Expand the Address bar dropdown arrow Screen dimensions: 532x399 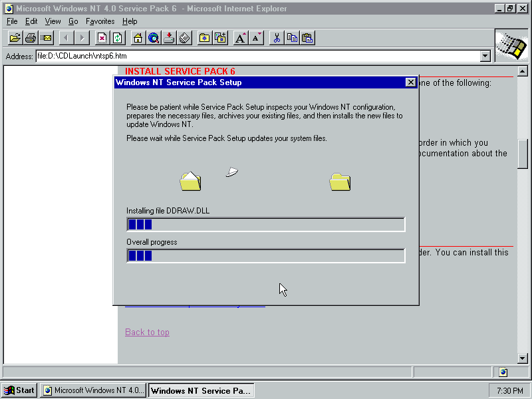(x=485, y=57)
